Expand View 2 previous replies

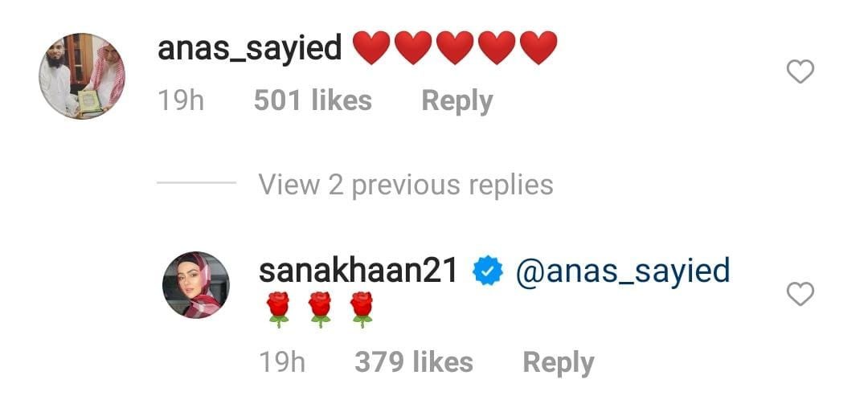[406, 184]
